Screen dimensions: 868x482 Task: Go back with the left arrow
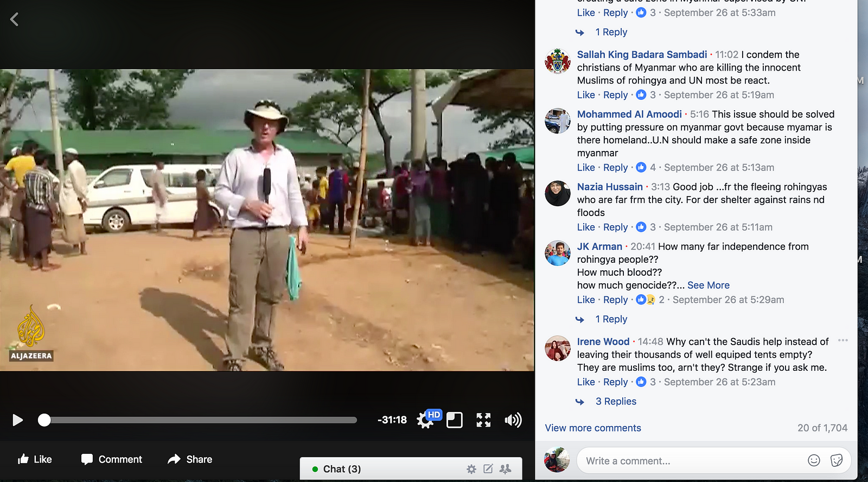[x=15, y=20]
